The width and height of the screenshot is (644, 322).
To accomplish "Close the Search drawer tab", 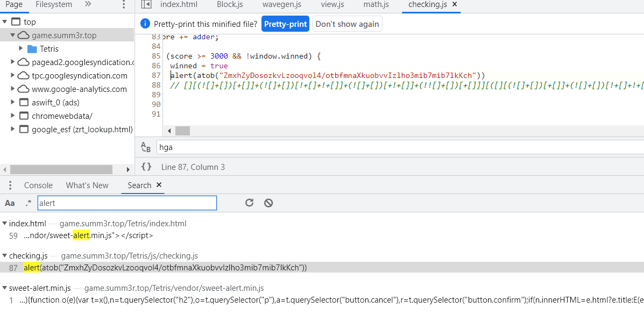I will click(x=159, y=185).
